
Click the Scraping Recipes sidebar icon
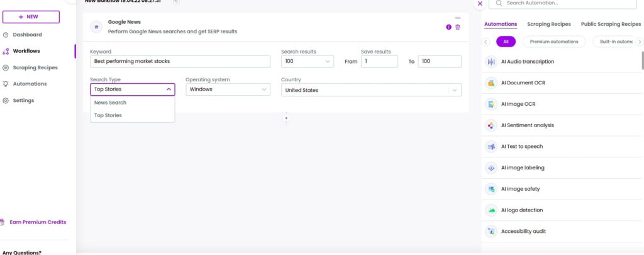coord(6,68)
